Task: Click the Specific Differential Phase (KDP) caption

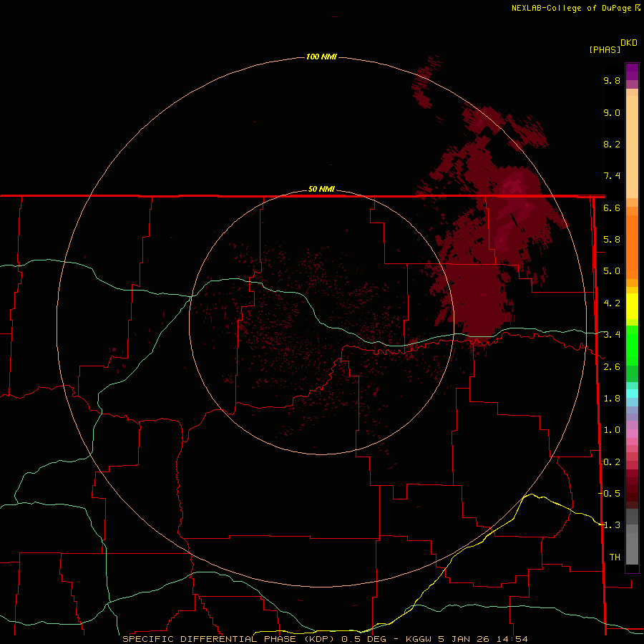Action: pos(228,639)
